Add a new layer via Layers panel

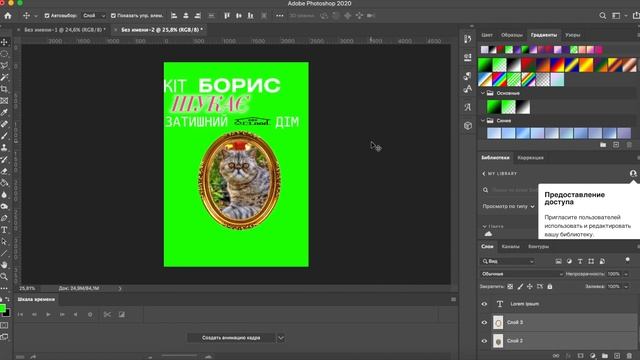(x=617, y=356)
